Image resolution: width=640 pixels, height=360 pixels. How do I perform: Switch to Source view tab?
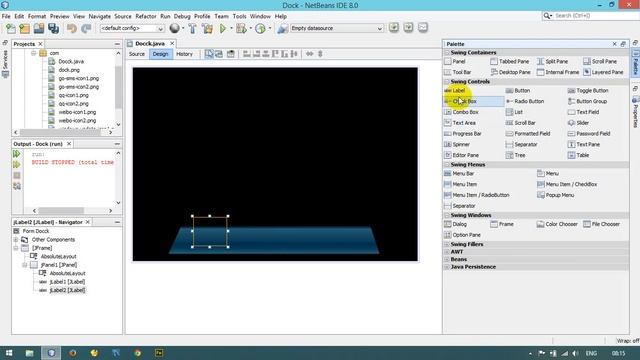[137, 54]
